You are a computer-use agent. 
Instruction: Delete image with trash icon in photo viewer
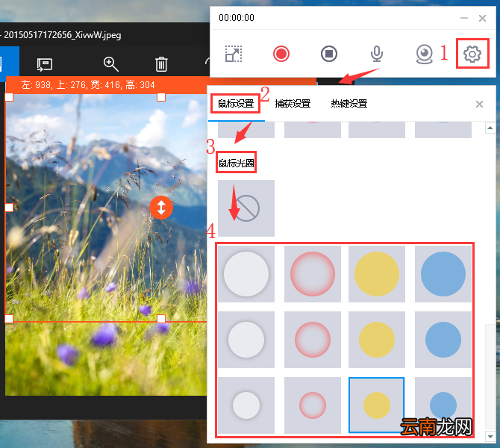161,64
